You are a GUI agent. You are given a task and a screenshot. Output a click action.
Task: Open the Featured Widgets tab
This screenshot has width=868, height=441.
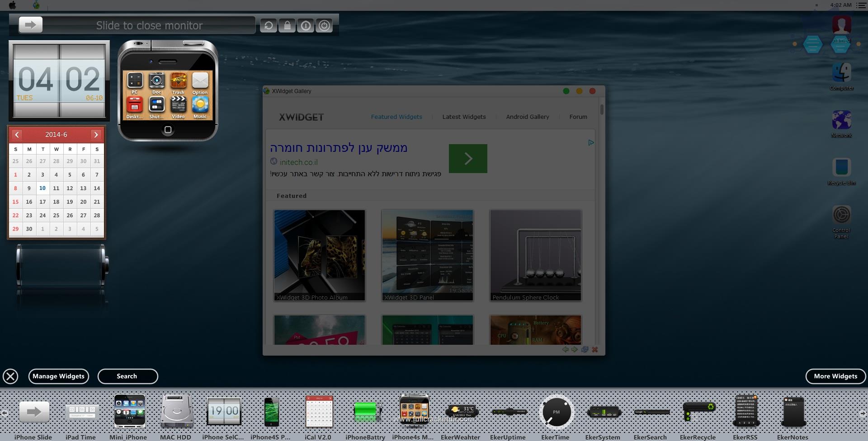point(396,117)
